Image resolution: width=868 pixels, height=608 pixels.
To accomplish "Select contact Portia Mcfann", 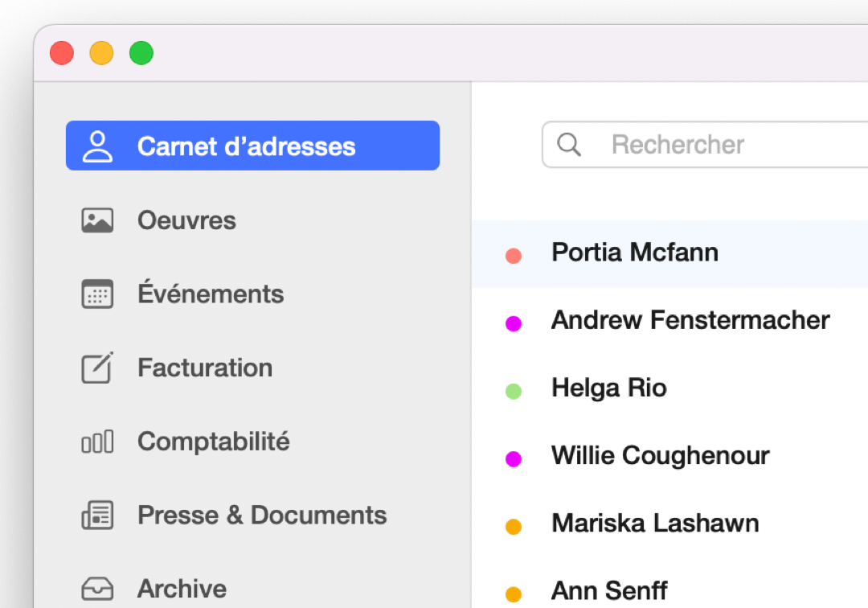I will pos(634,253).
